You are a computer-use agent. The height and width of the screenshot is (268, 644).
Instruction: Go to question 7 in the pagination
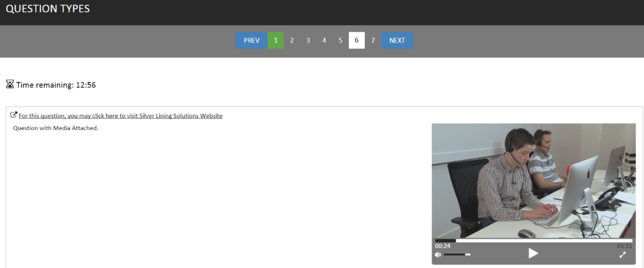click(x=373, y=40)
